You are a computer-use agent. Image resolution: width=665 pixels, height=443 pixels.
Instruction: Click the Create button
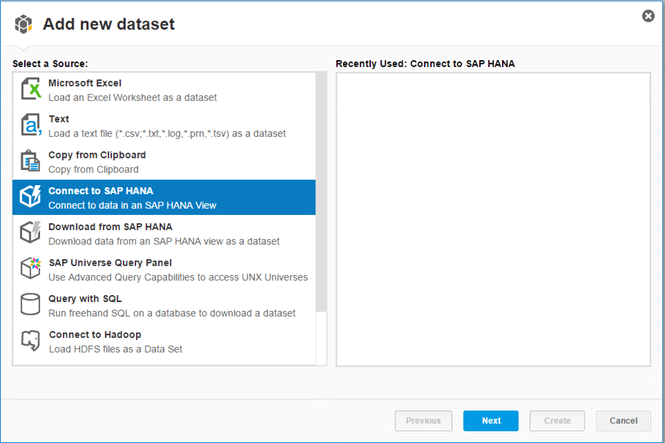tap(557, 421)
